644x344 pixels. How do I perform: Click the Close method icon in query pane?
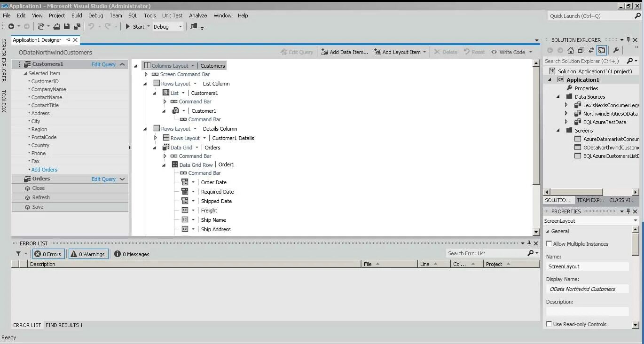28,188
